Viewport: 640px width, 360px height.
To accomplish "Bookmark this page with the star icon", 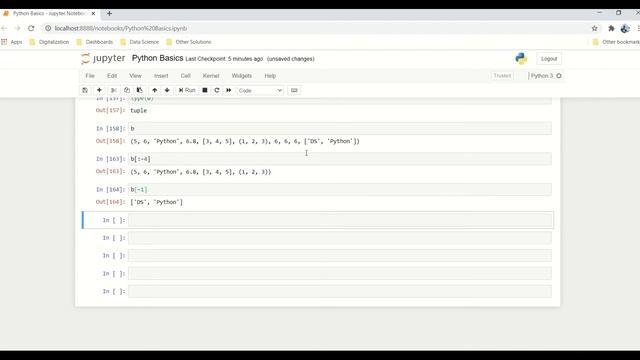I will [594, 28].
